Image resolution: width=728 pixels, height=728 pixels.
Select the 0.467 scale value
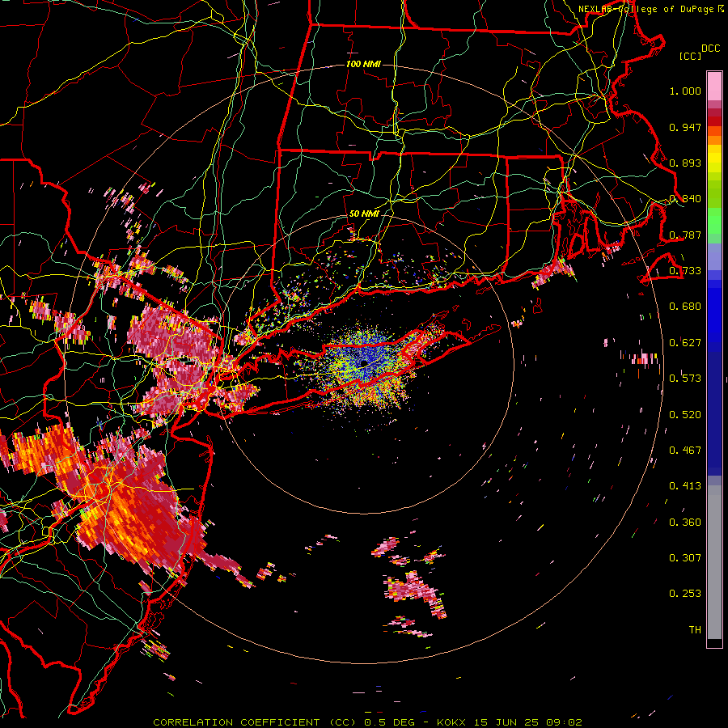point(685,451)
